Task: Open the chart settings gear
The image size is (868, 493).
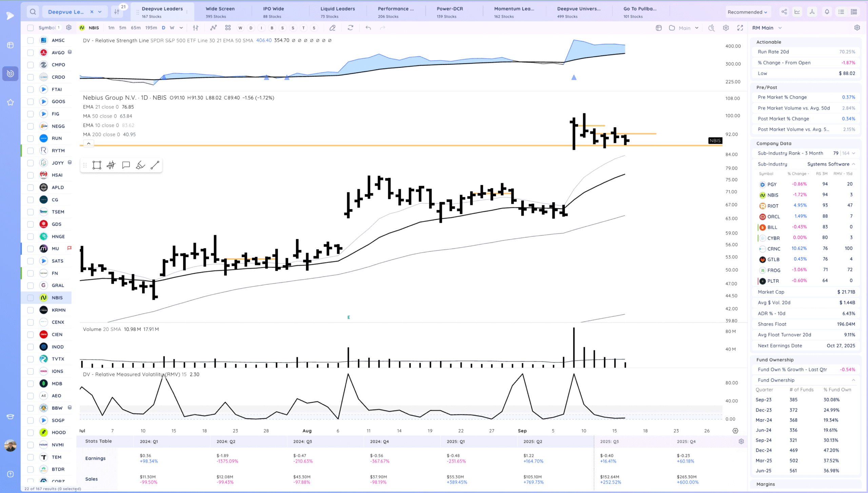Action: pyautogui.click(x=726, y=28)
